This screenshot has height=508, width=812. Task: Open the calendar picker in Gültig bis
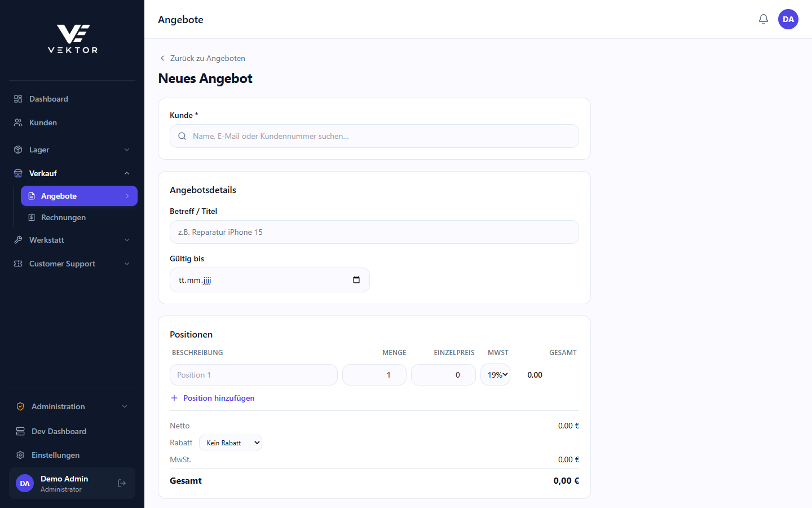pos(356,280)
